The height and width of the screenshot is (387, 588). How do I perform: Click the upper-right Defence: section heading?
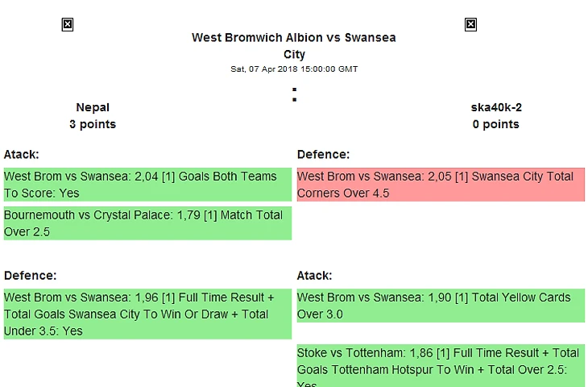(323, 154)
